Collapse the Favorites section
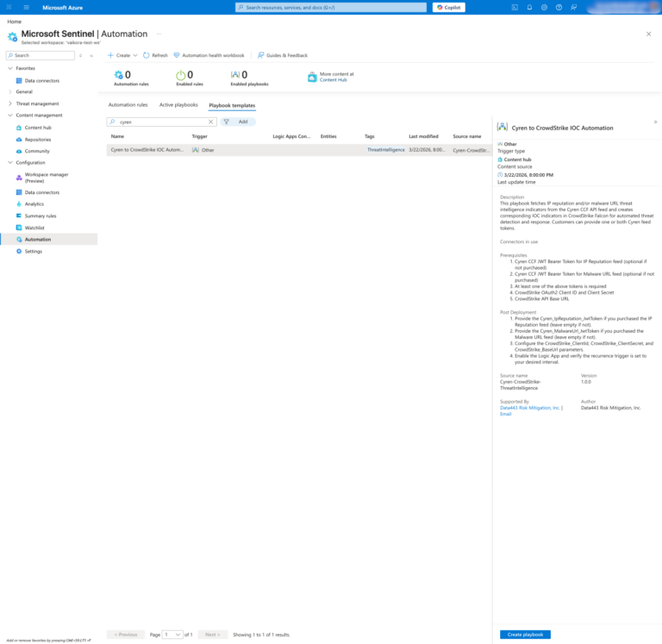The image size is (662, 644). pos(10,68)
